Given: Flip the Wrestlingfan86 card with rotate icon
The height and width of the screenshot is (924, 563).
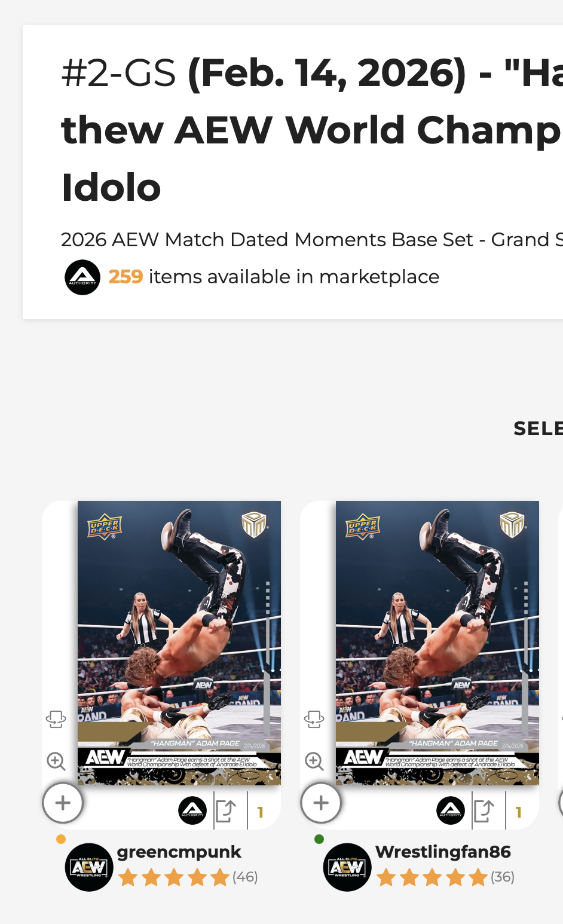Looking at the screenshot, I should [314, 719].
